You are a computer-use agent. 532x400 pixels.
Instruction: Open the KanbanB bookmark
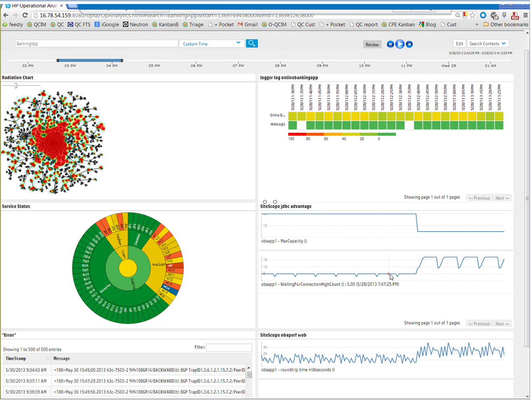click(165, 25)
